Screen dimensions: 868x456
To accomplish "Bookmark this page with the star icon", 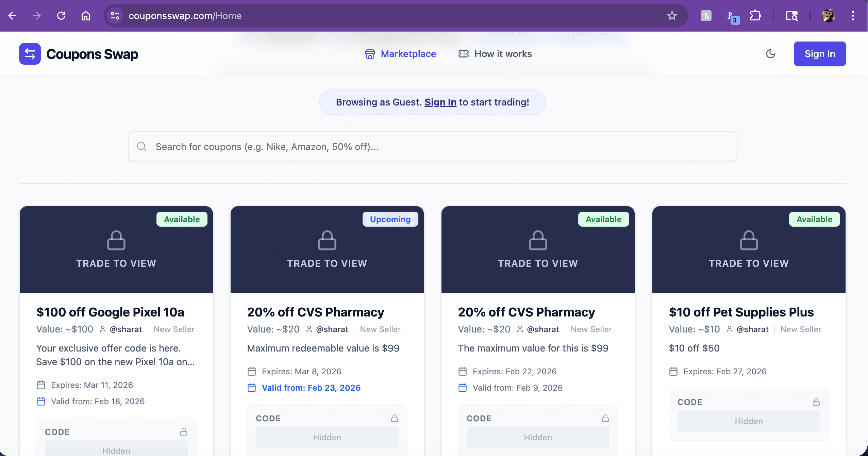I will (672, 16).
